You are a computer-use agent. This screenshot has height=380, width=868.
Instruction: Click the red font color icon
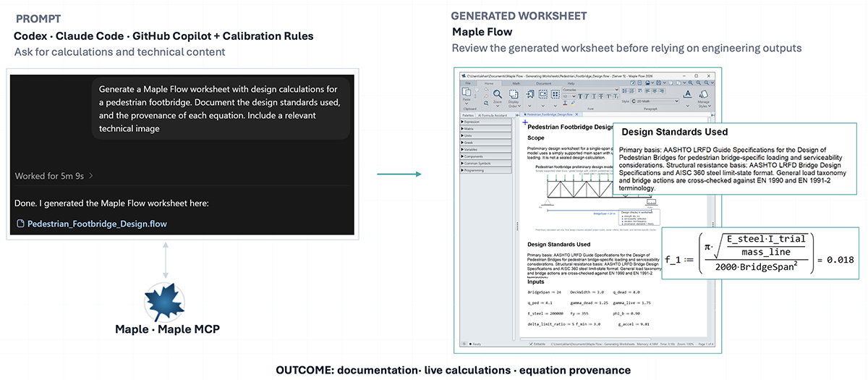565,103
